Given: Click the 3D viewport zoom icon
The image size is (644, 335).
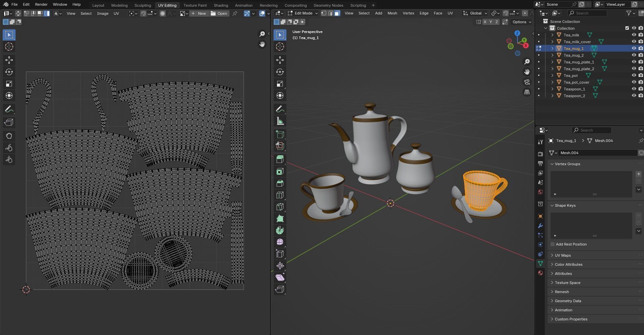Looking at the screenshot, I should coord(527,62).
